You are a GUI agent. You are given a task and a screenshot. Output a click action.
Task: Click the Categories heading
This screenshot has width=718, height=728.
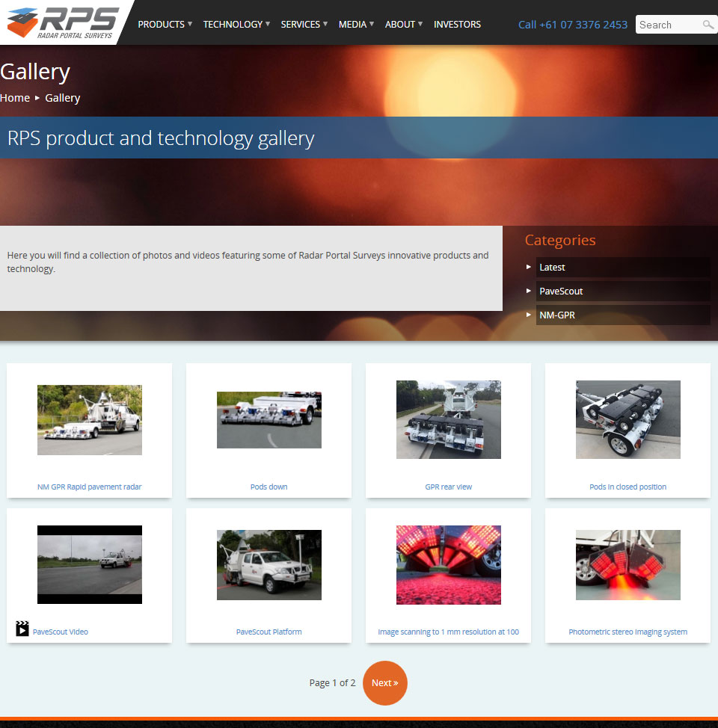click(560, 240)
